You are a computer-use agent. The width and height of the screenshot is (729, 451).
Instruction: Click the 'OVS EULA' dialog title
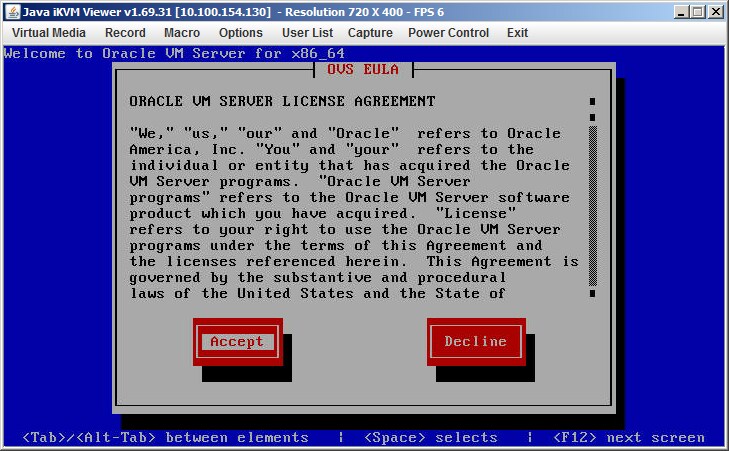363,69
